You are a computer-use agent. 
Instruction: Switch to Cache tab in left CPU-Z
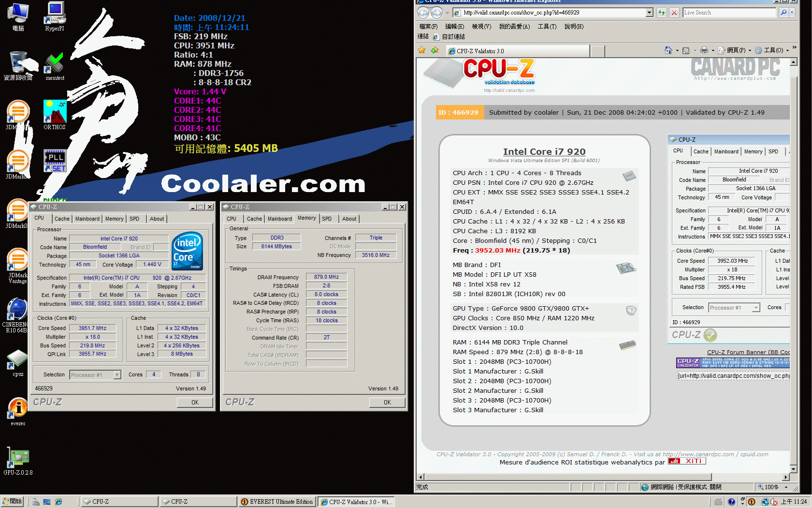tap(62, 219)
